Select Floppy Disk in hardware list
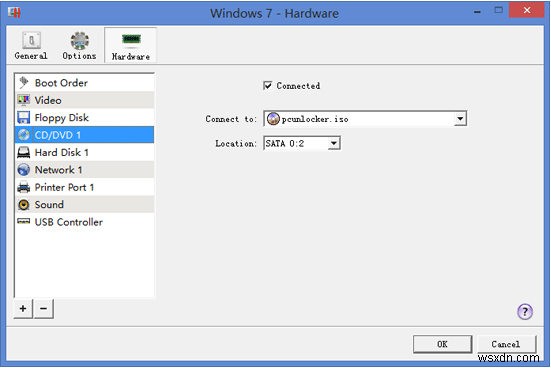 click(x=84, y=117)
